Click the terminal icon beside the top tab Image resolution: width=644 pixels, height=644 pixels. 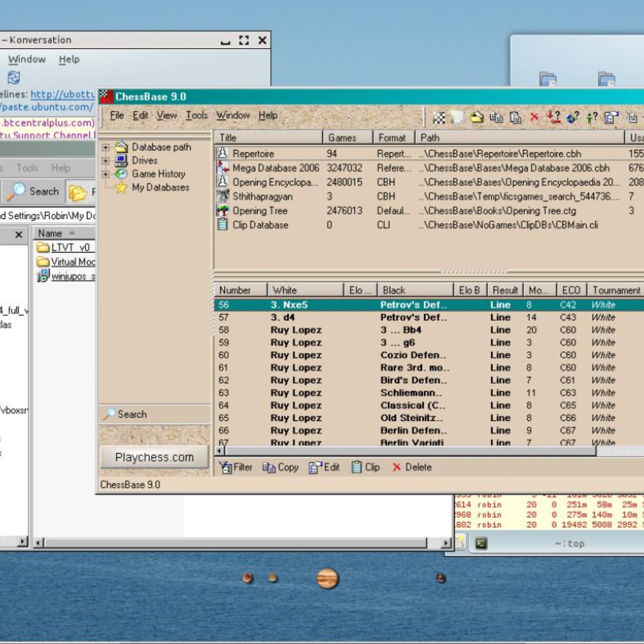(481, 543)
